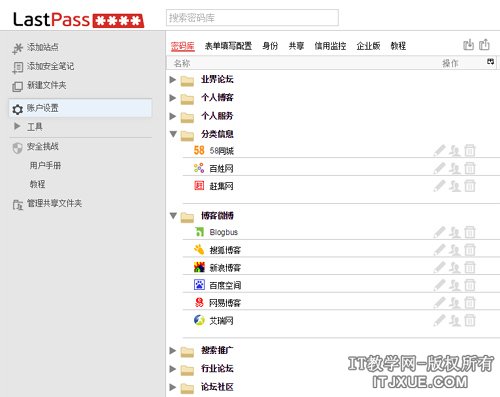Expand the 搜索推广 folder
The width and height of the screenshot is (500, 397).
click(x=173, y=350)
